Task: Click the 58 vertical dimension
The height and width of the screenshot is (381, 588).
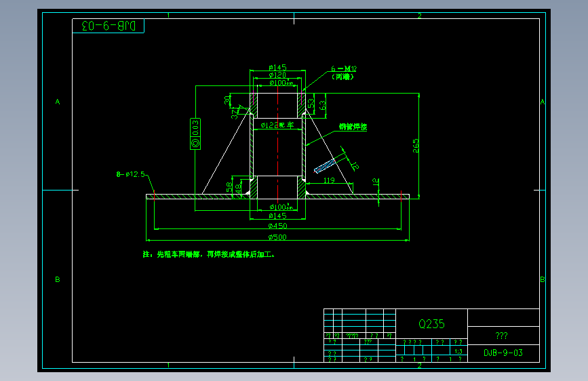Action: pos(229,187)
